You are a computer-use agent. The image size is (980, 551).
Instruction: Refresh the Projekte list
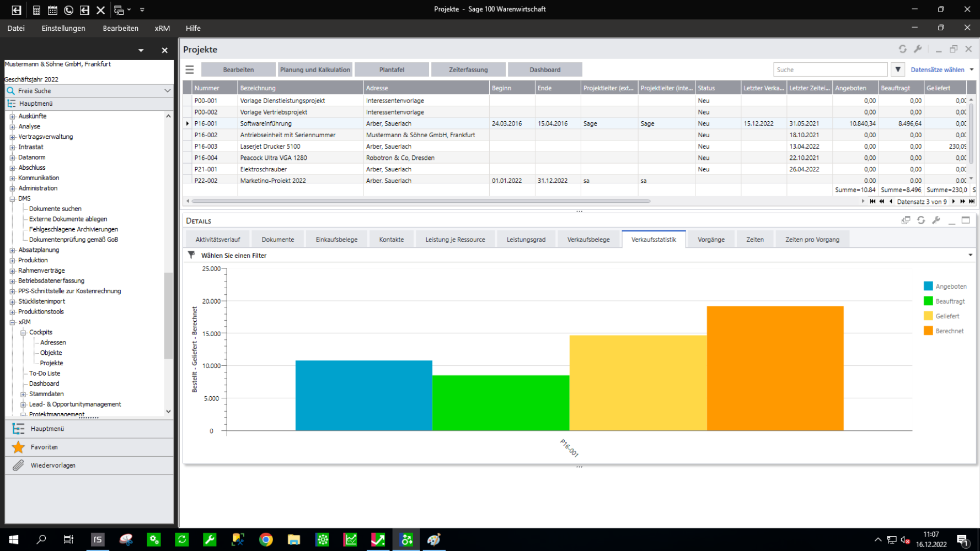pos(902,49)
